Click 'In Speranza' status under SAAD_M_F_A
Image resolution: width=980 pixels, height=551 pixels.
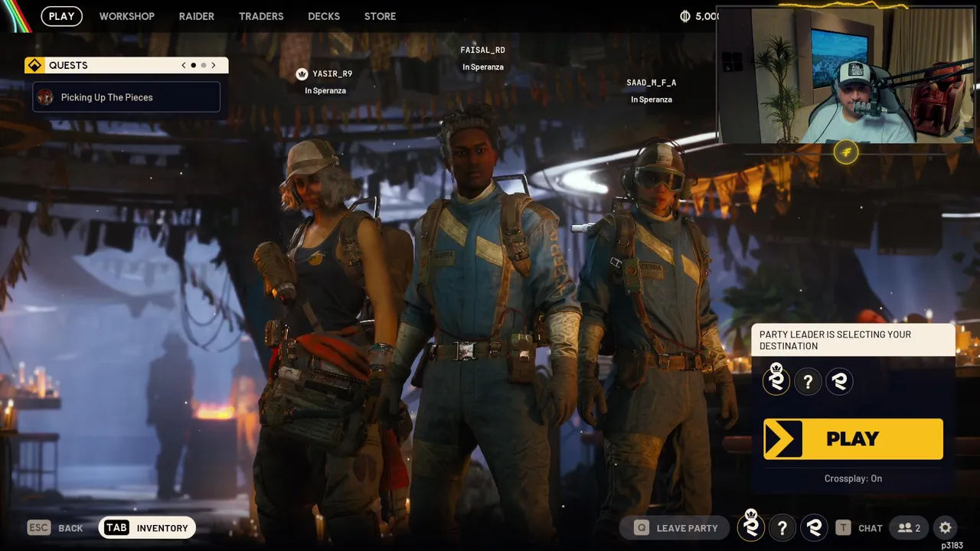click(x=652, y=99)
